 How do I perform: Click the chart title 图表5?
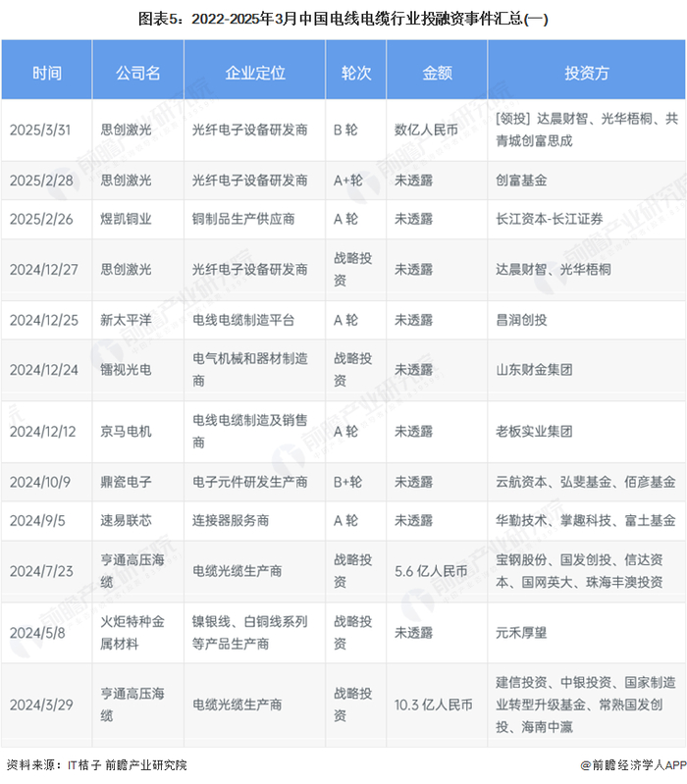[x=343, y=19]
